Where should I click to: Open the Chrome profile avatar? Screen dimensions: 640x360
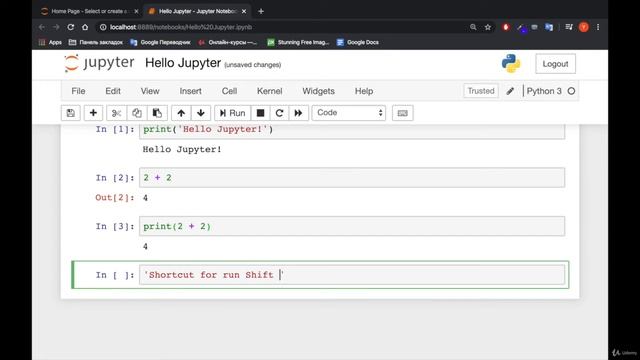click(x=584, y=27)
